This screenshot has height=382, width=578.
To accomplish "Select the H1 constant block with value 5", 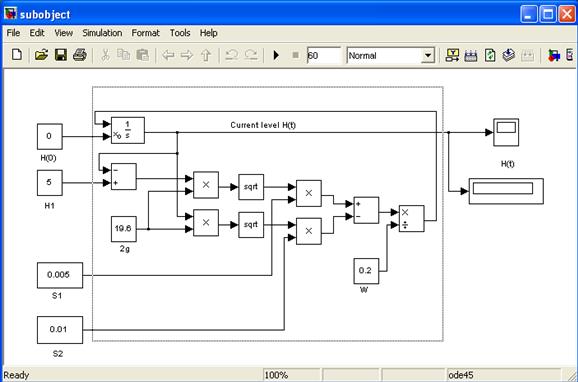I will 50,183.
